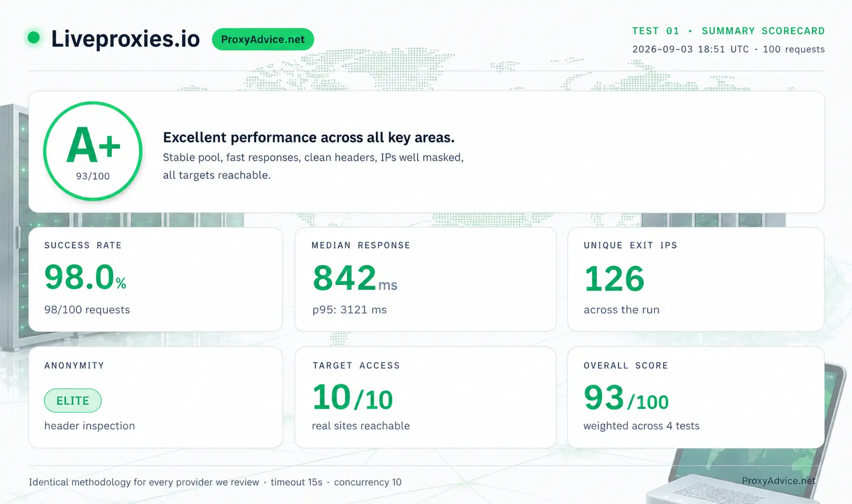Click the 93/100 score inside grade circle
This screenshot has width=852, height=504.
point(93,176)
